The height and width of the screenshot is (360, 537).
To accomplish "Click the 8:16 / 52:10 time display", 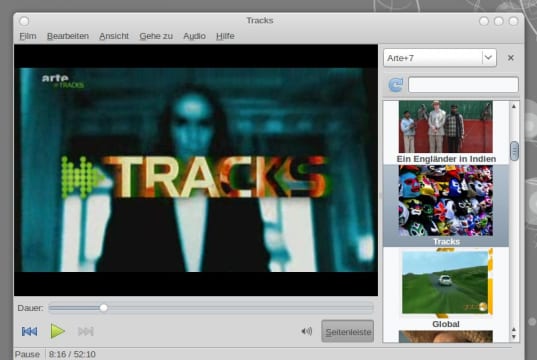I will point(72,354).
